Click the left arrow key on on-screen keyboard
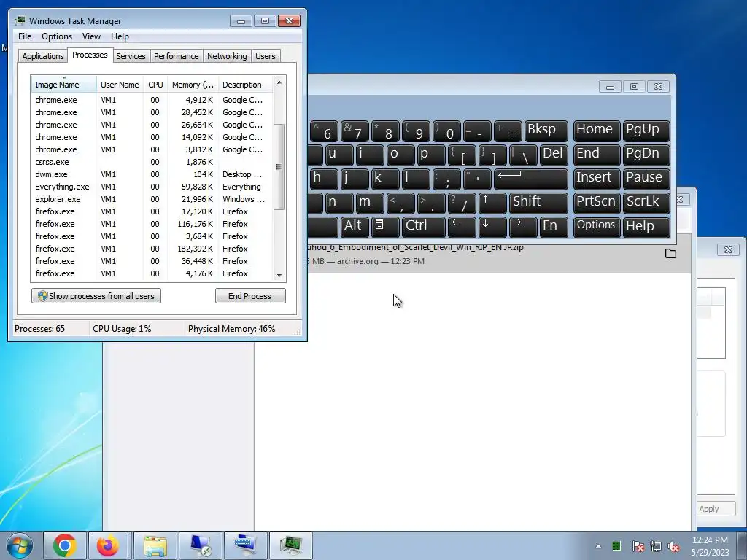 point(462,227)
